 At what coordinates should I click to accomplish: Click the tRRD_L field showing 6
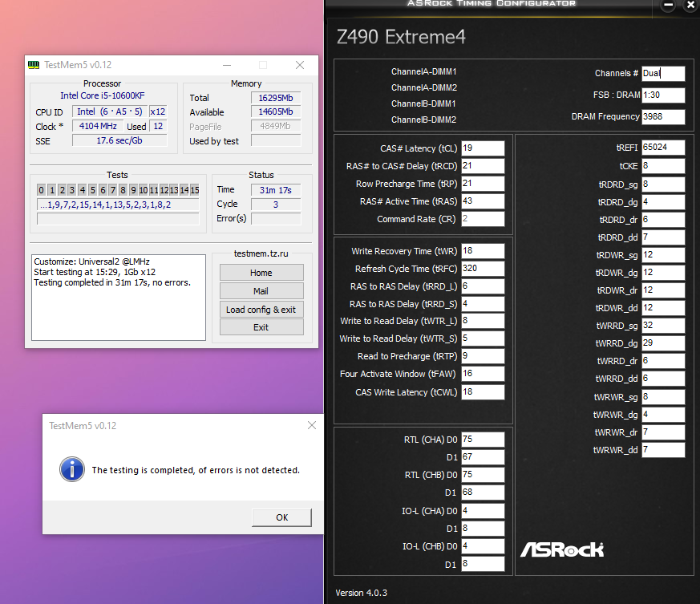(483, 286)
